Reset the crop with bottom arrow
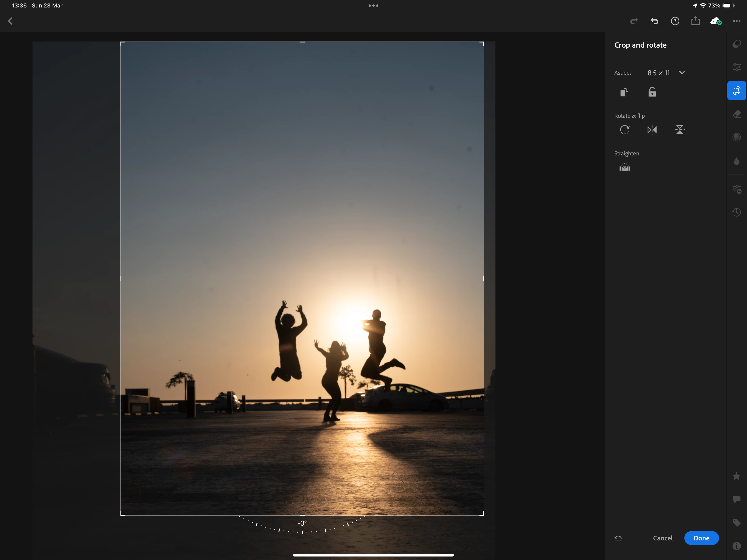 [618, 538]
